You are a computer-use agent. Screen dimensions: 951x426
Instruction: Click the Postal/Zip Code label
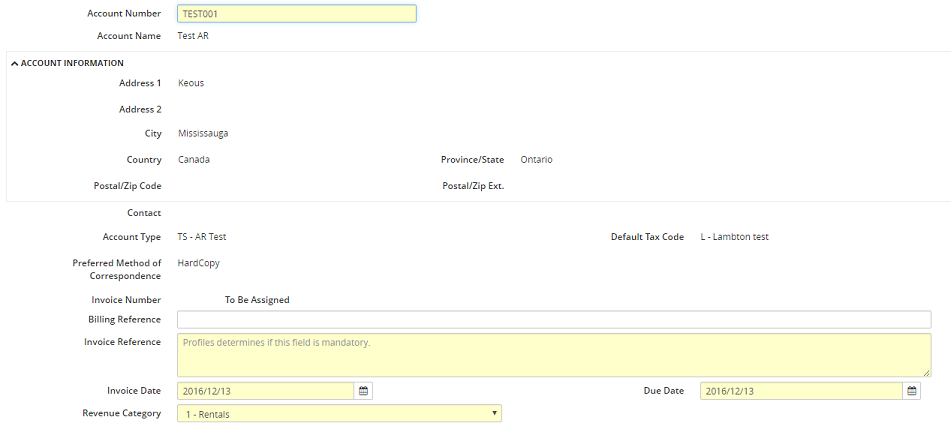121,186
